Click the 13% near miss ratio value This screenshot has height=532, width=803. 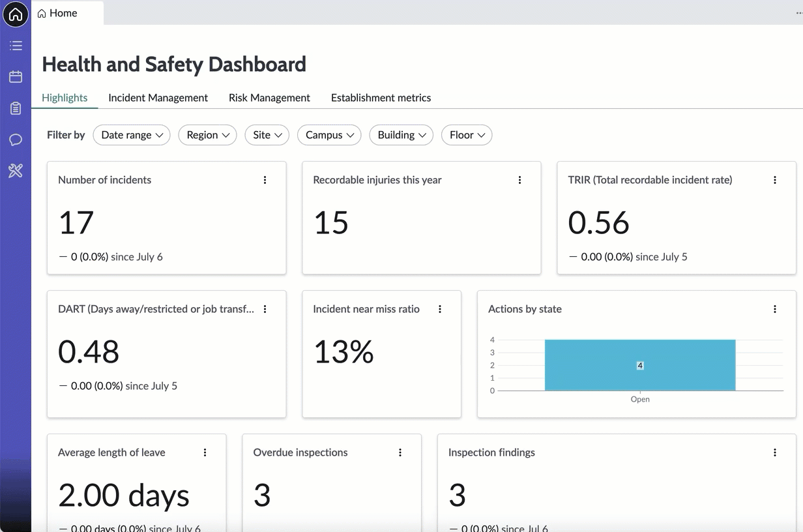click(343, 351)
